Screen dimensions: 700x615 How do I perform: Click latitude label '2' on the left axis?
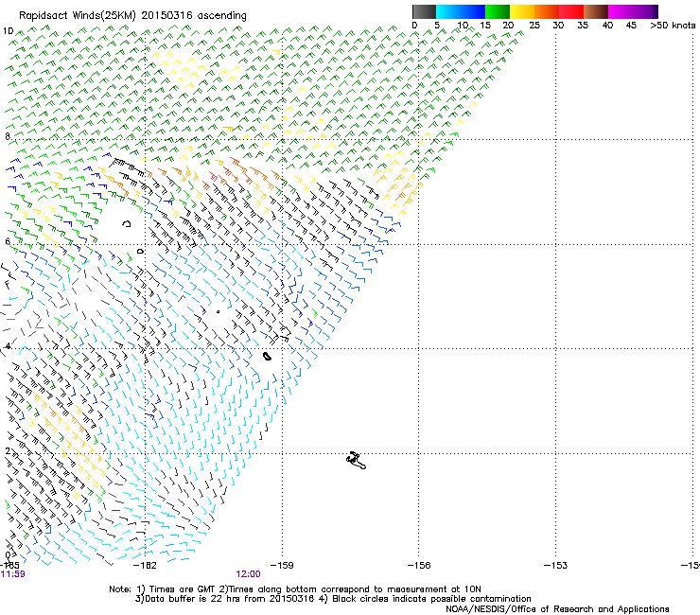pos(8,451)
